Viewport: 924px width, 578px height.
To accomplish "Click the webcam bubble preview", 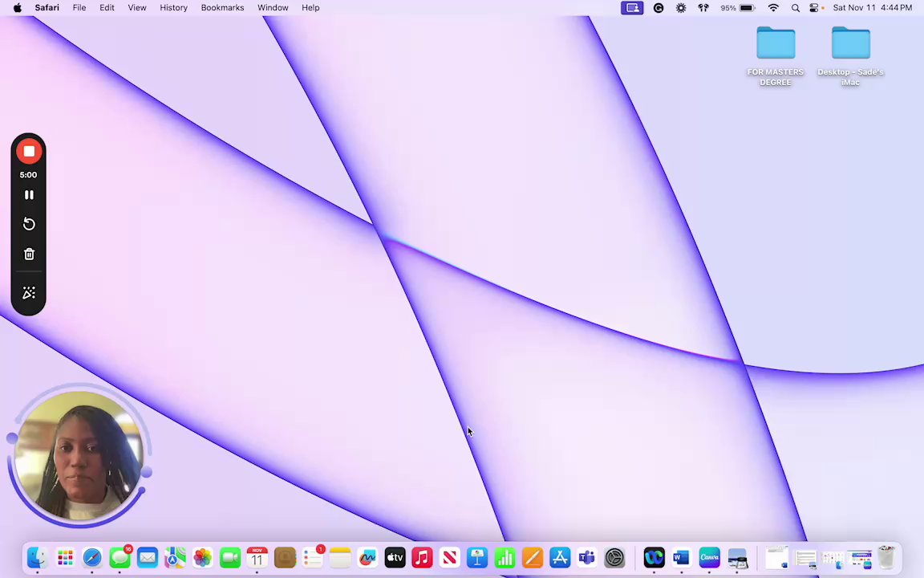I will coord(79,456).
